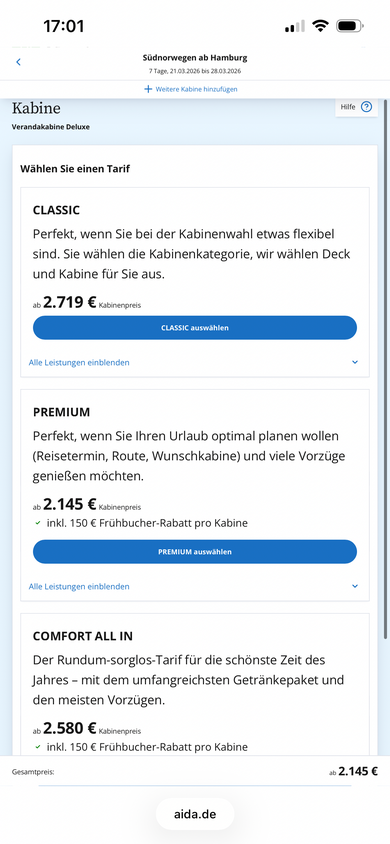Click the page scrollbar on right edge
The height and width of the screenshot is (844, 390).
click(385, 369)
